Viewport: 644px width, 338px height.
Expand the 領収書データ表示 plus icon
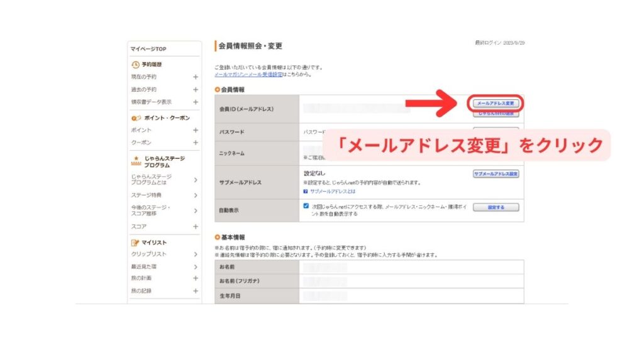click(196, 102)
